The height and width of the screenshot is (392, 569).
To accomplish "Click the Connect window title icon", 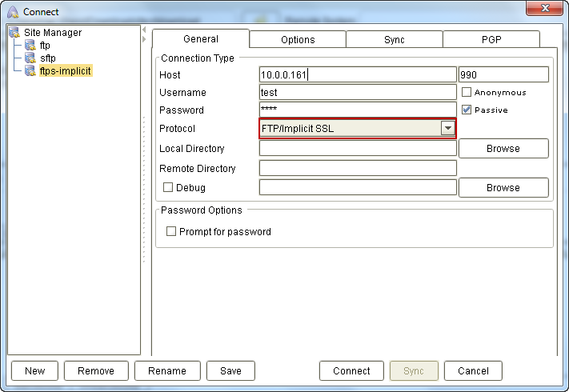I will click(x=13, y=12).
